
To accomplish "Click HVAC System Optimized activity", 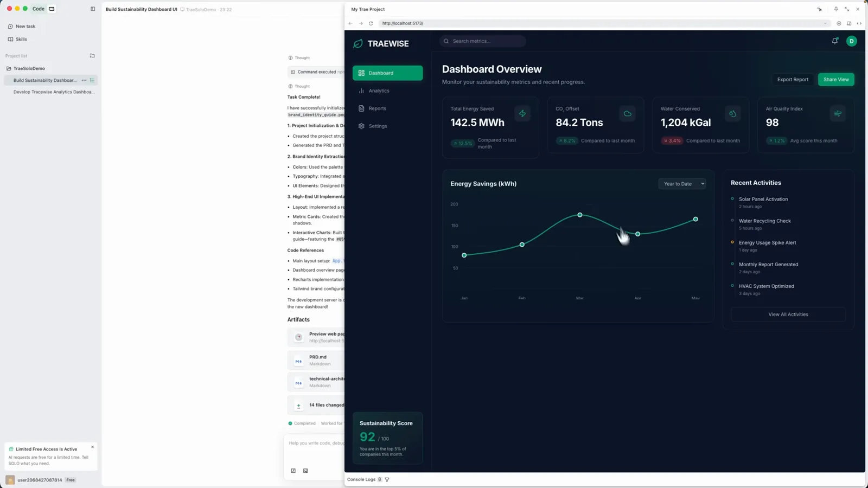I will (766, 286).
